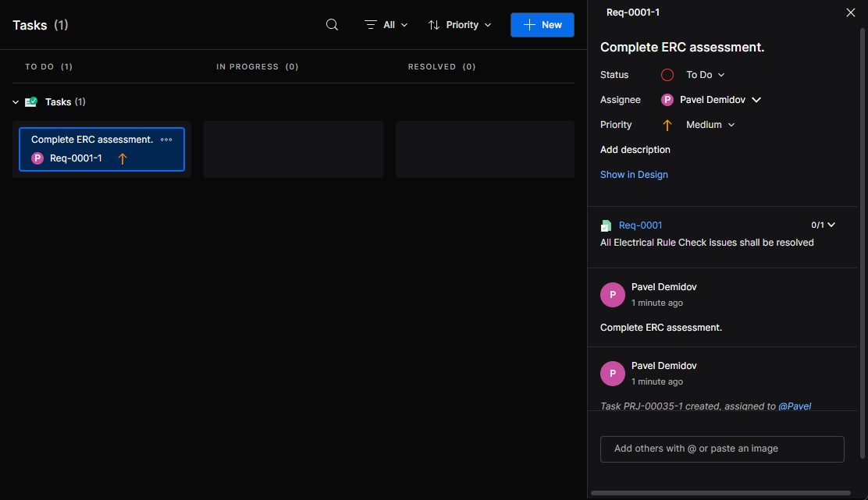This screenshot has width=868, height=500.
Task: Open the To Do status dropdown
Action: coord(706,75)
